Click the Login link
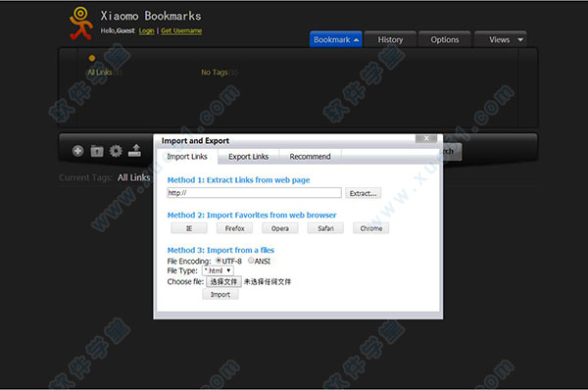This screenshot has height=390, width=588. click(146, 30)
